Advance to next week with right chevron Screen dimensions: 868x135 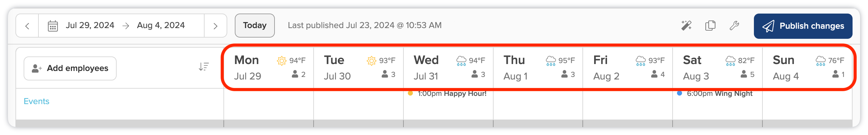click(x=215, y=26)
